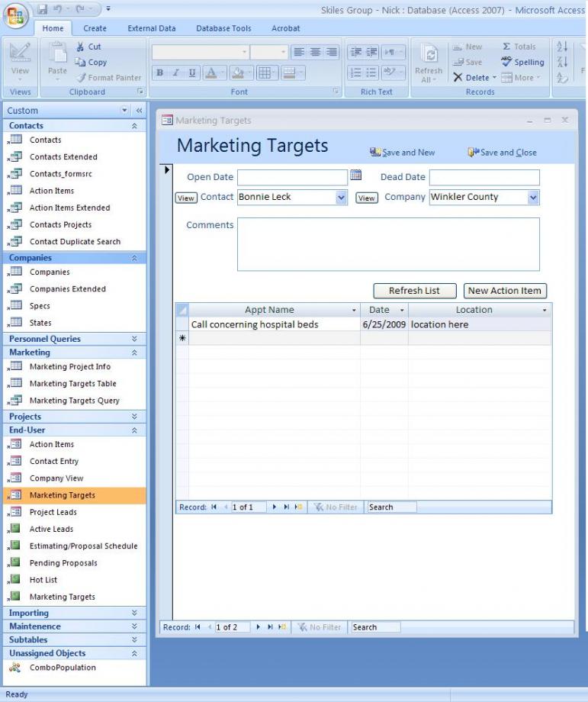
Task: Click the fill color bucket icon
Action: (238, 72)
